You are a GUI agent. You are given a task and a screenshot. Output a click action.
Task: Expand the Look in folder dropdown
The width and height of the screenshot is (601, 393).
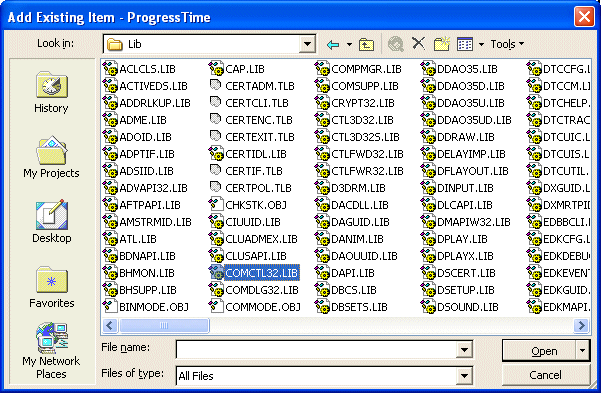click(x=307, y=44)
